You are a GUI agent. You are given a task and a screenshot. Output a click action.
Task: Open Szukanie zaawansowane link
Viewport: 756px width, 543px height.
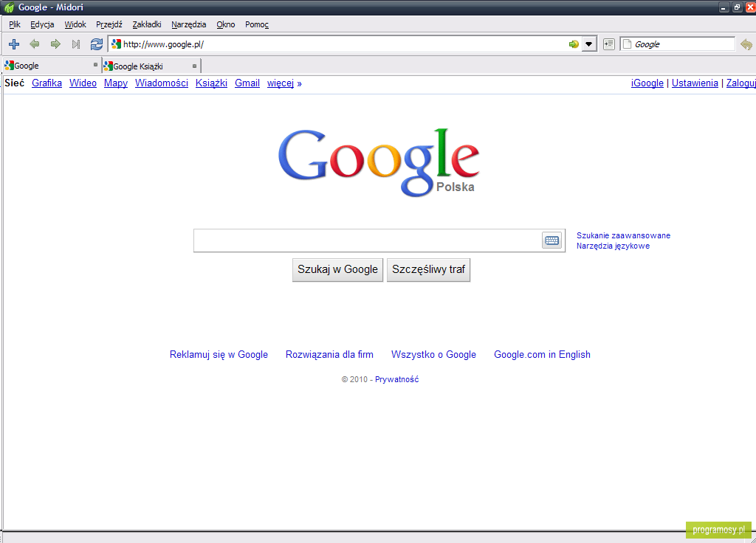pos(623,235)
